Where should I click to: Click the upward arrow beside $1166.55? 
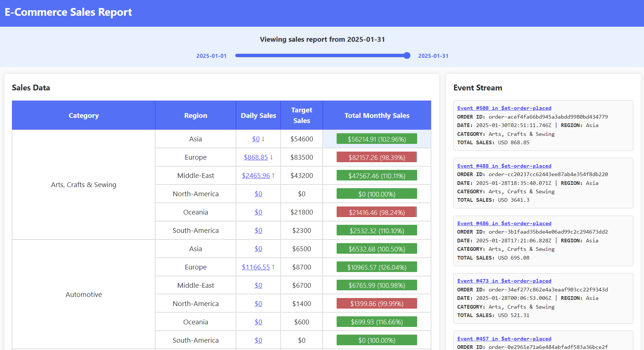pos(273,267)
